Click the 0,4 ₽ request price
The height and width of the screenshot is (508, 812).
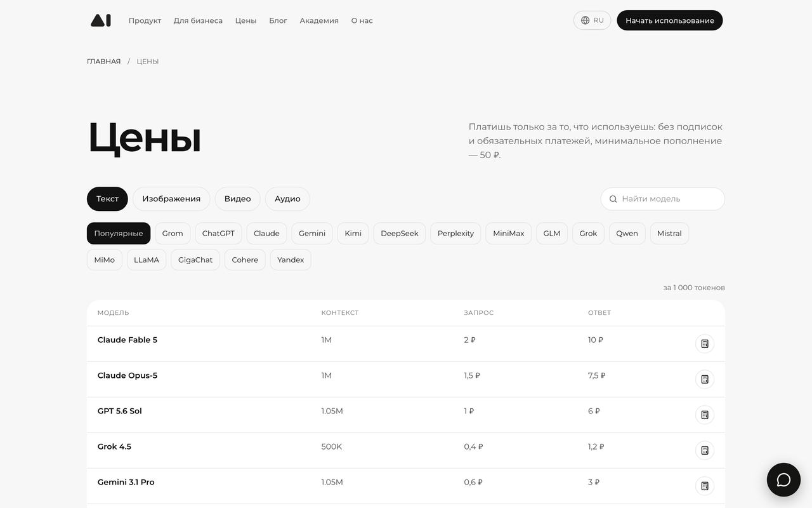(473, 446)
